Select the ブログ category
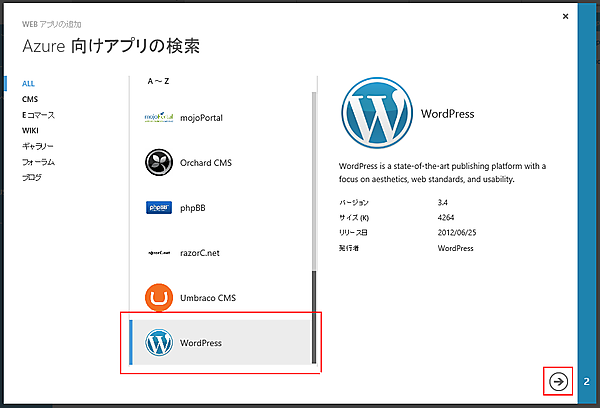The height and width of the screenshot is (408, 600). 32,177
